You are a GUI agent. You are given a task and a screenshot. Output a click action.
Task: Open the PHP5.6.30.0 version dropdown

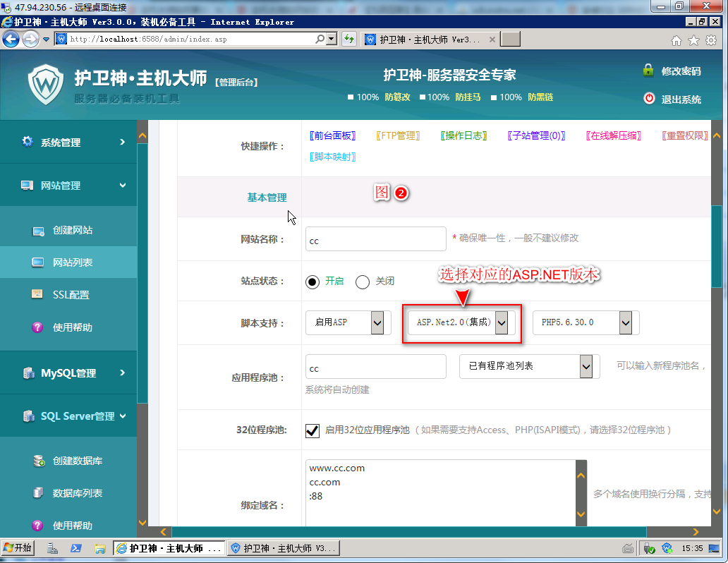tap(625, 322)
